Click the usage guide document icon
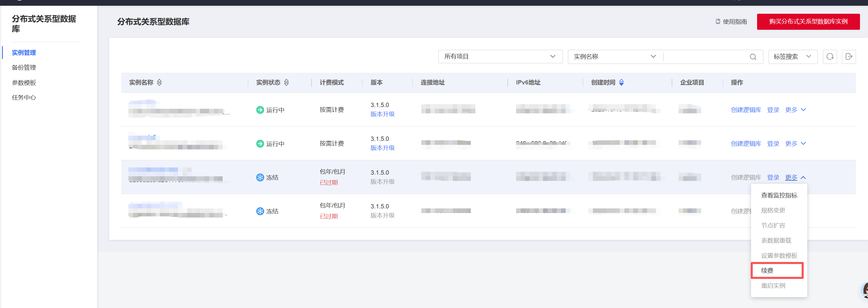The width and height of the screenshot is (868, 308). pyautogui.click(x=718, y=21)
